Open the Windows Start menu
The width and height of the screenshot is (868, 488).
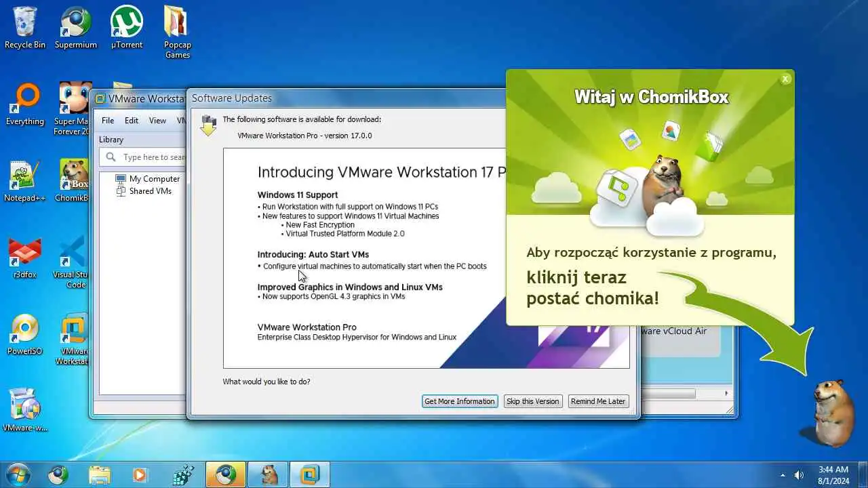[17, 474]
